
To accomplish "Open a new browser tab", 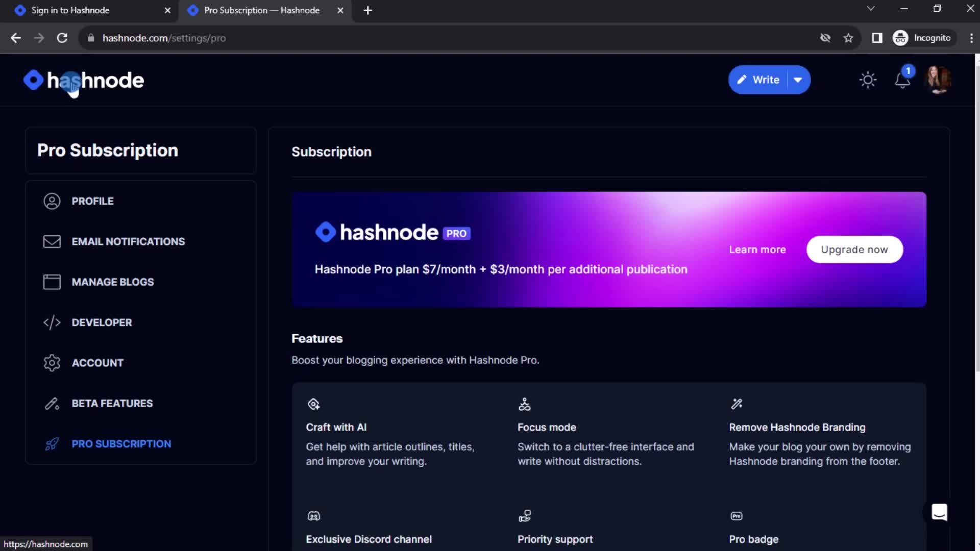I will tap(367, 10).
